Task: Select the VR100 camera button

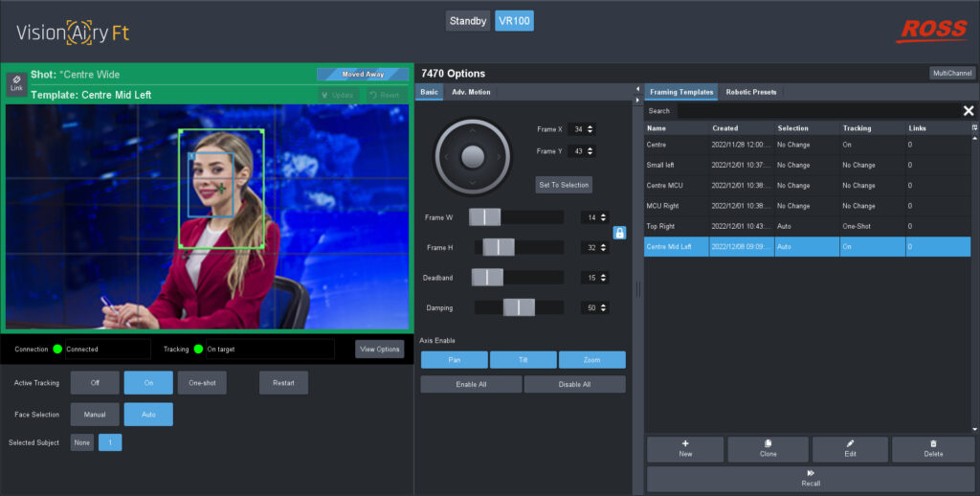Action: [x=514, y=21]
